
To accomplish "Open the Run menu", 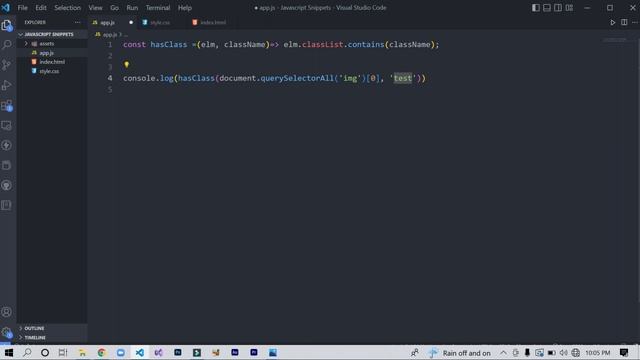I will click(132, 8).
